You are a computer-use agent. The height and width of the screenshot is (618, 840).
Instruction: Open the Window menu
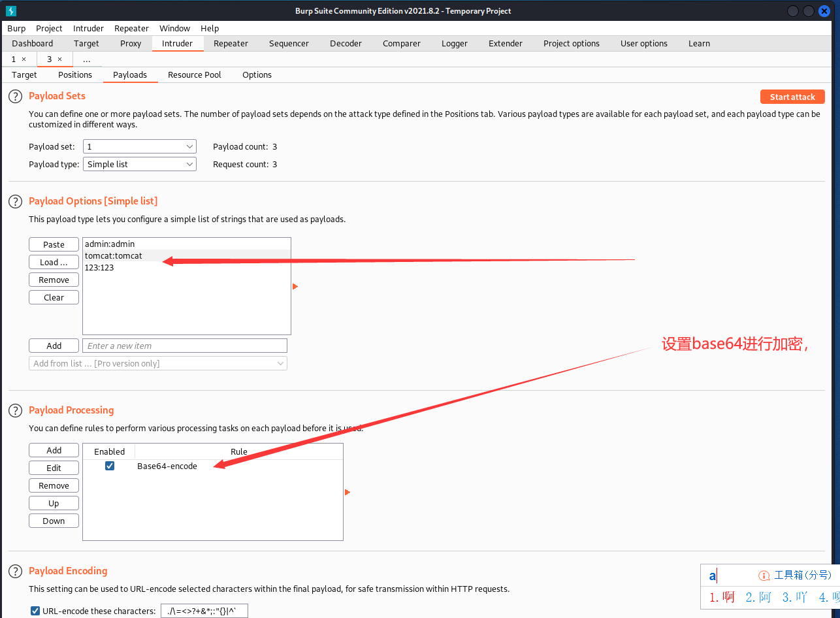(174, 28)
